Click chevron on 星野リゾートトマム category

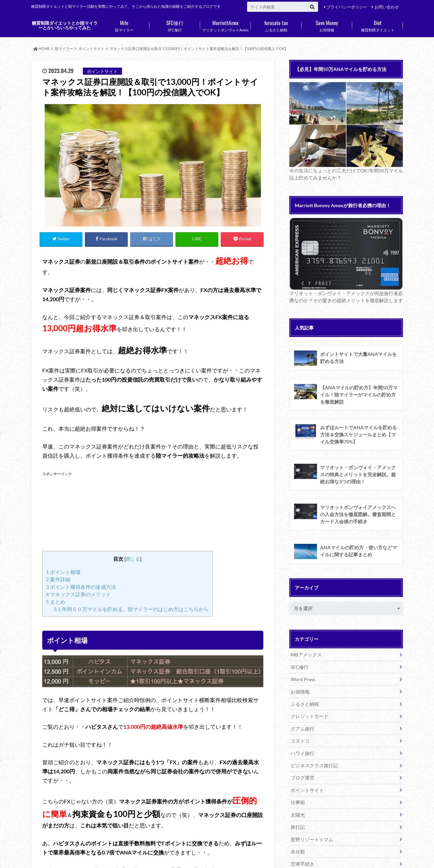(401, 839)
